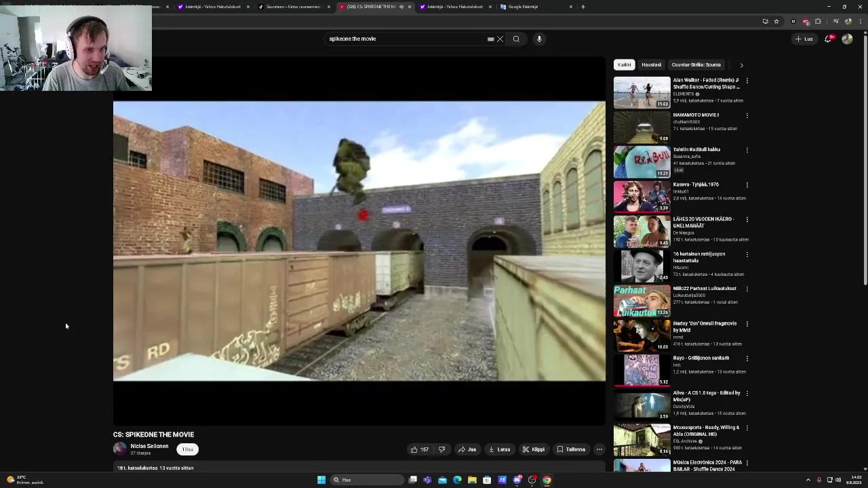Open Alan Walker Faded Remix video thumbnail

[x=642, y=92]
